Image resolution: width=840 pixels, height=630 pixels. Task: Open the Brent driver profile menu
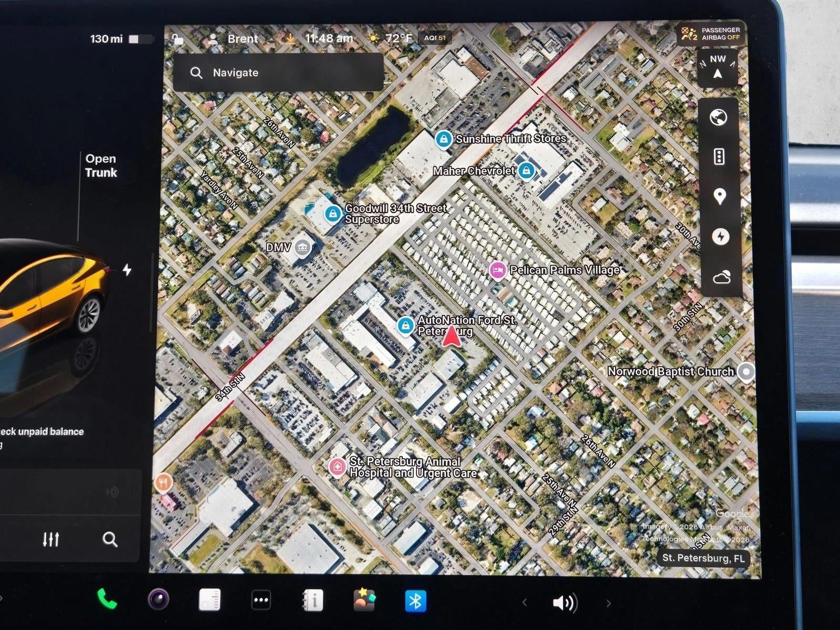pyautogui.click(x=233, y=39)
